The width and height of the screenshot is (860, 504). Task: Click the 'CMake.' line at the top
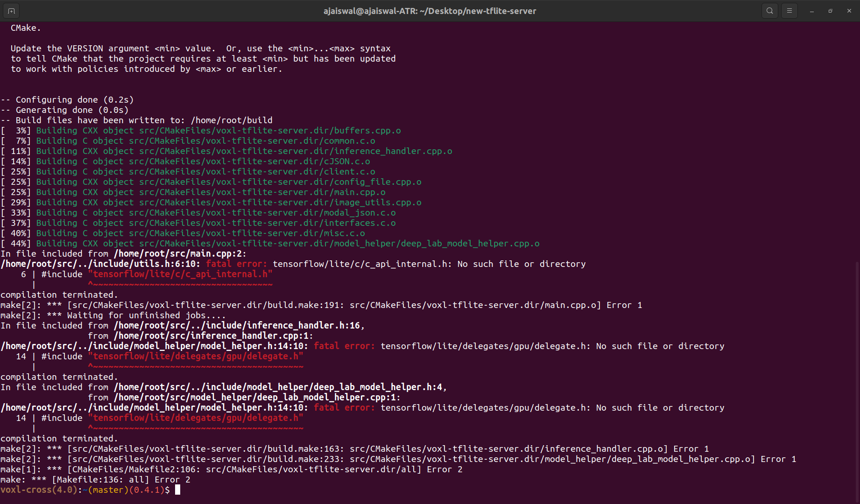[x=26, y=28]
